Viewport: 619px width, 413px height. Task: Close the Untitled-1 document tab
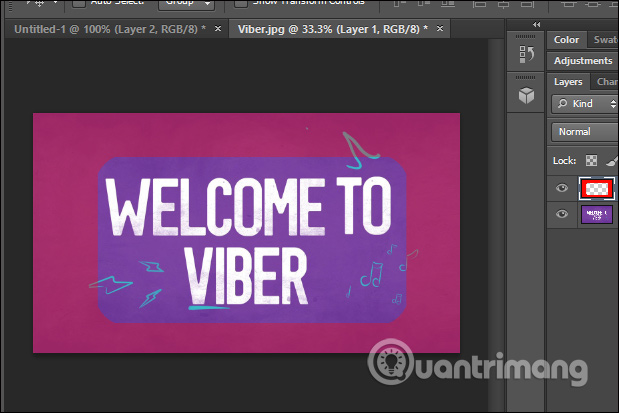coord(218,29)
